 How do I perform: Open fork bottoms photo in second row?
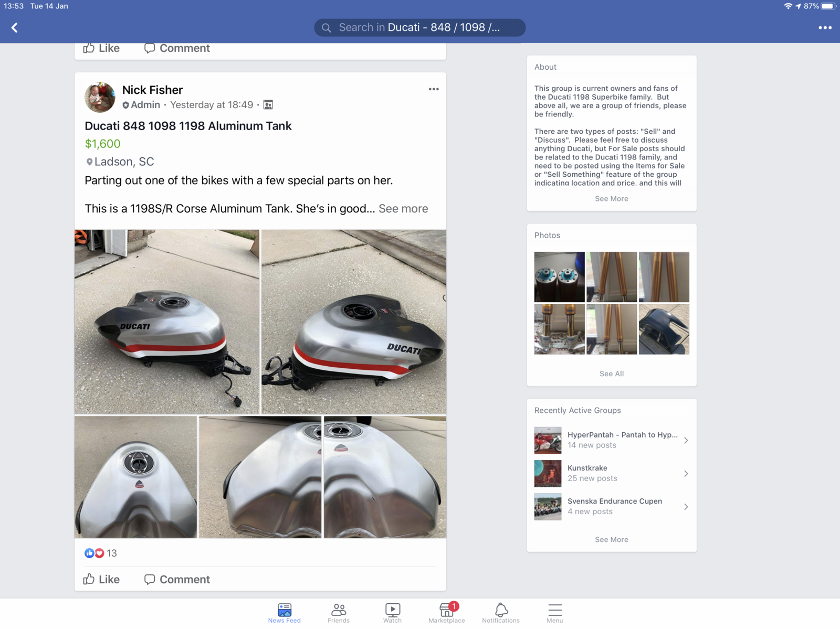click(x=559, y=329)
